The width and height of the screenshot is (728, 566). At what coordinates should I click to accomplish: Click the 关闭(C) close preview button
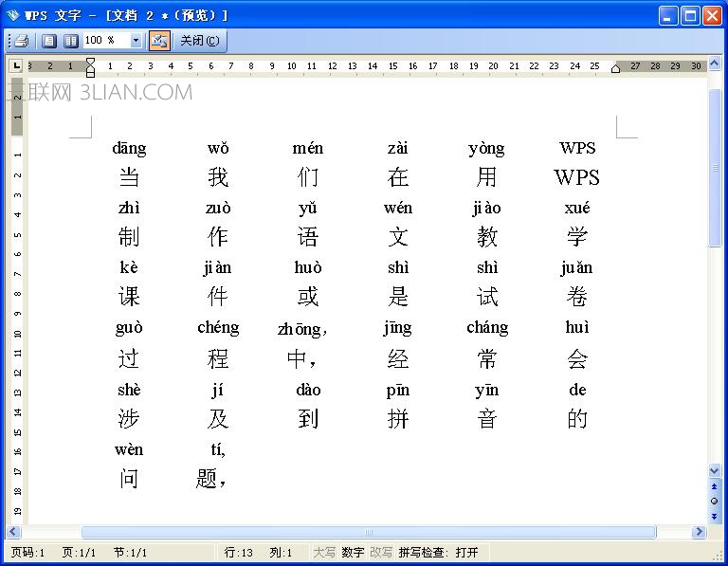coord(200,41)
